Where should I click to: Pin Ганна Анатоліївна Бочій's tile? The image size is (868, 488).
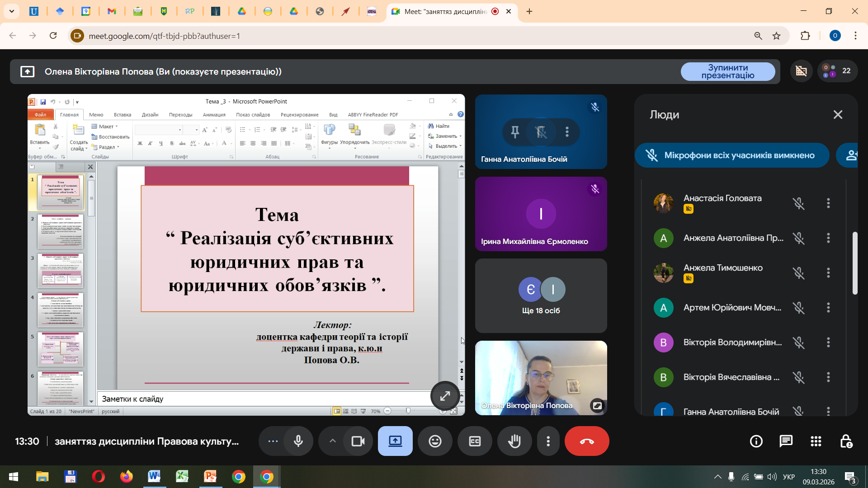click(515, 132)
